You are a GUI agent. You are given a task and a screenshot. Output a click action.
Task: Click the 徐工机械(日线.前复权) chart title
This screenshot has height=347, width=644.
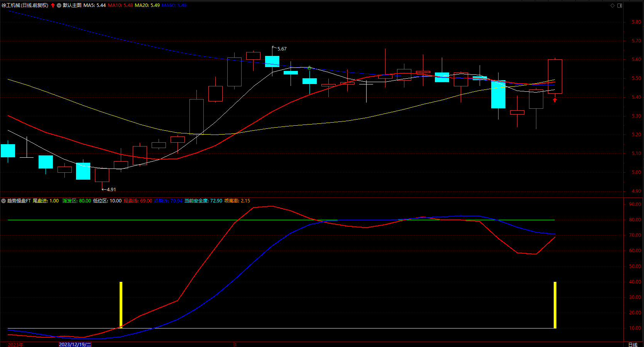25,5
